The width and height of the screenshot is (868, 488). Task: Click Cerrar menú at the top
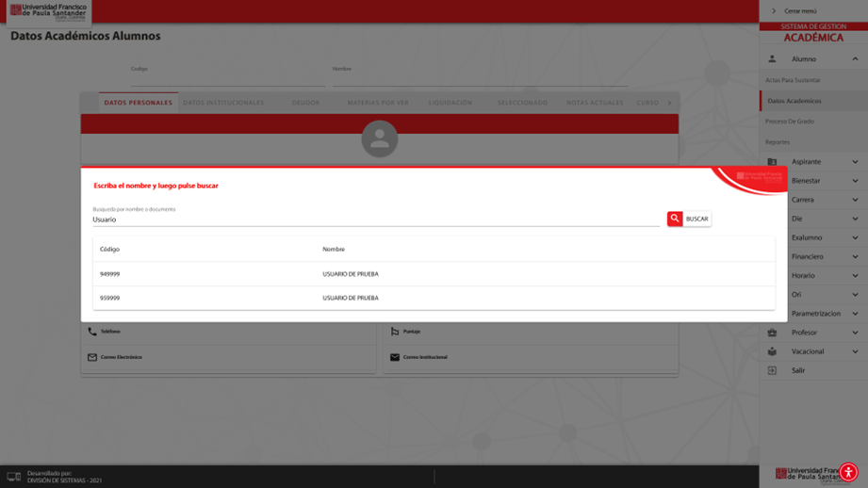click(x=800, y=11)
